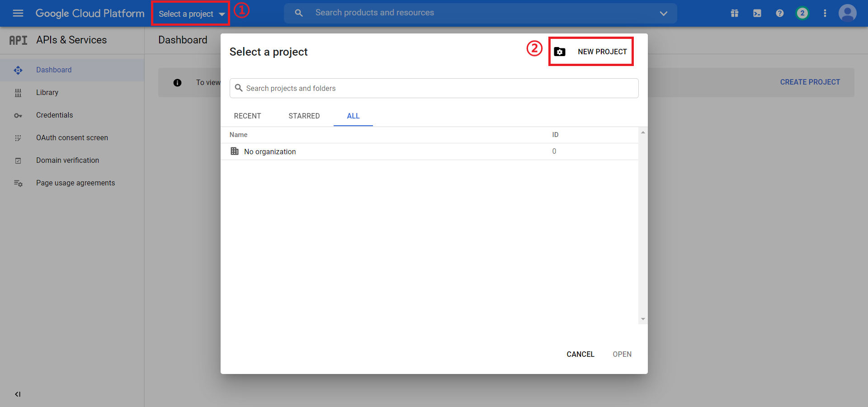Click the Domain verification checkbox icon
868x407 pixels.
[18, 161]
